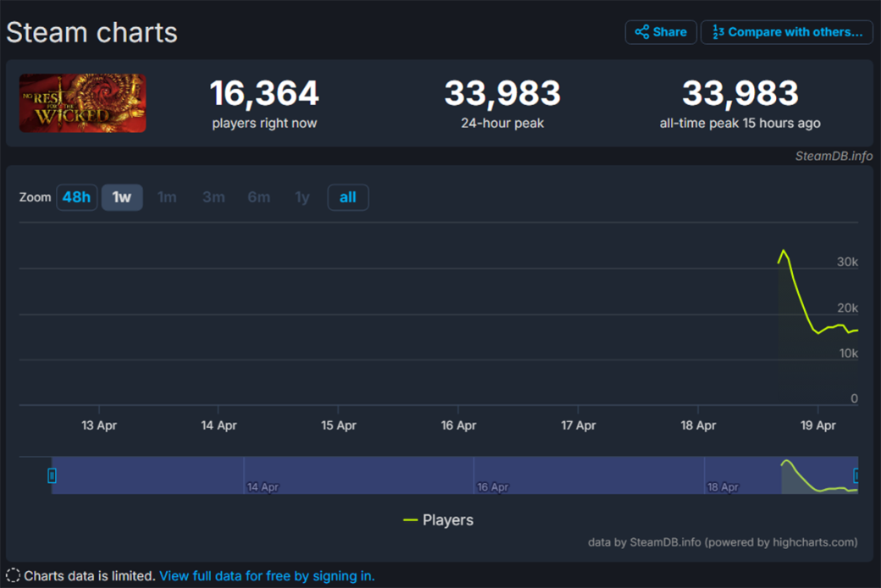Image resolution: width=881 pixels, height=588 pixels.
Task: Click the 33,983 all-time peak value
Action: click(x=740, y=93)
